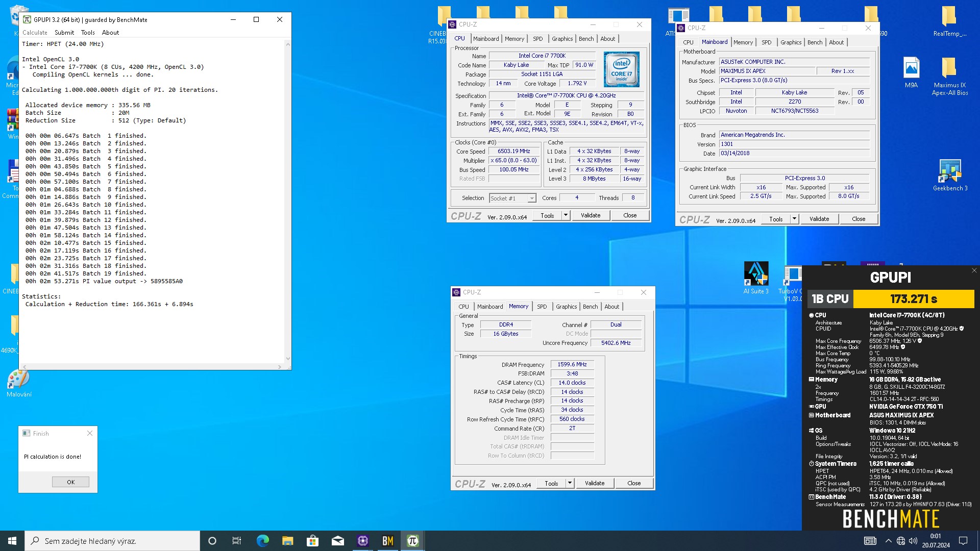Viewport: 980px width, 551px height.
Task: Select the DRAM Frequency 1599.6 MHz value
Action: [572, 365]
